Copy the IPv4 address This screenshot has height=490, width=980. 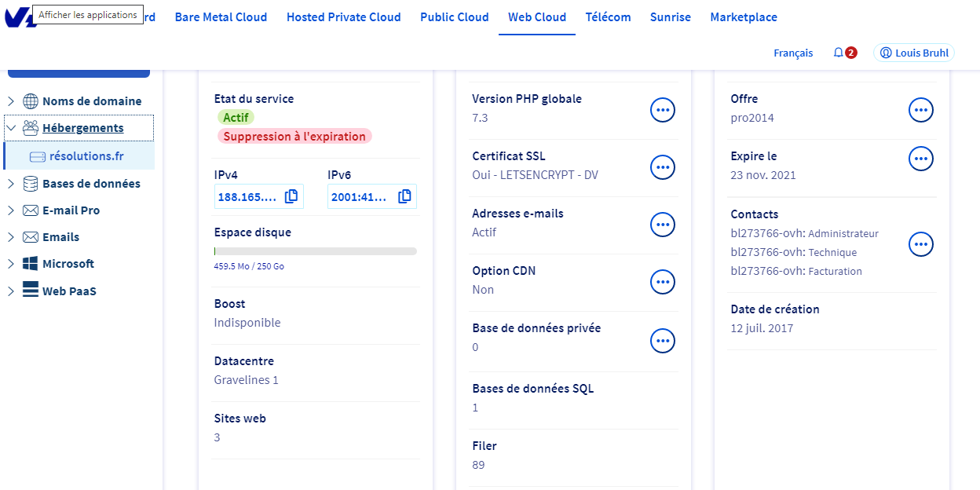[291, 197]
